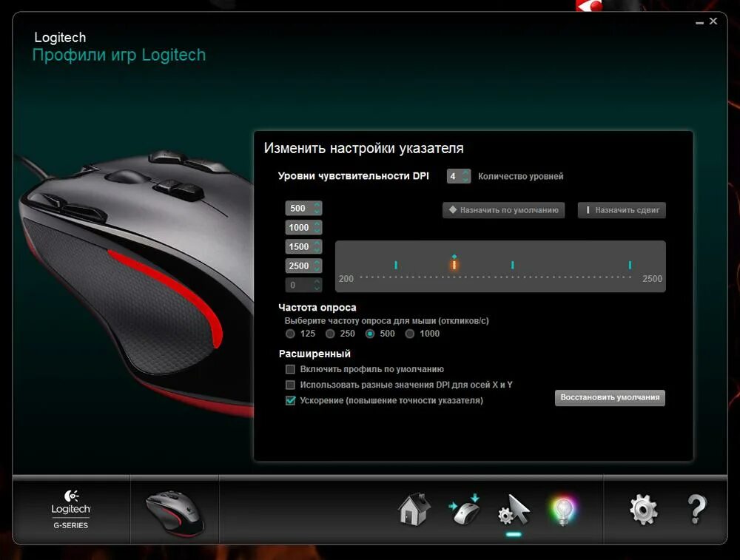Open the lighting color bulb icon
This screenshot has width=740, height=560.
click(x=563, y=510)
